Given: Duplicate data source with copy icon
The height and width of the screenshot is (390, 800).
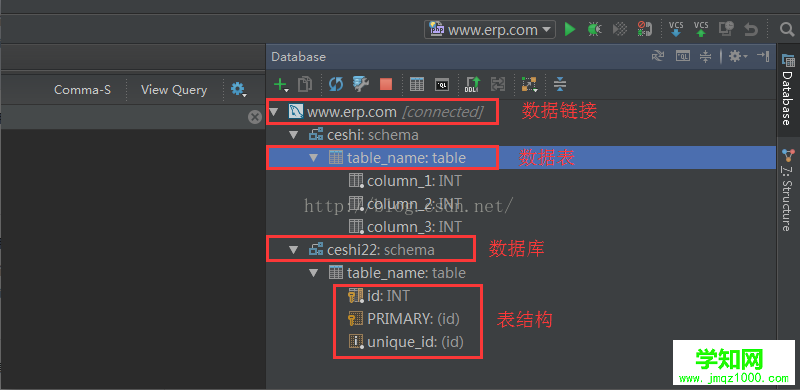Looking at the screenshot, I should (305, 84).
